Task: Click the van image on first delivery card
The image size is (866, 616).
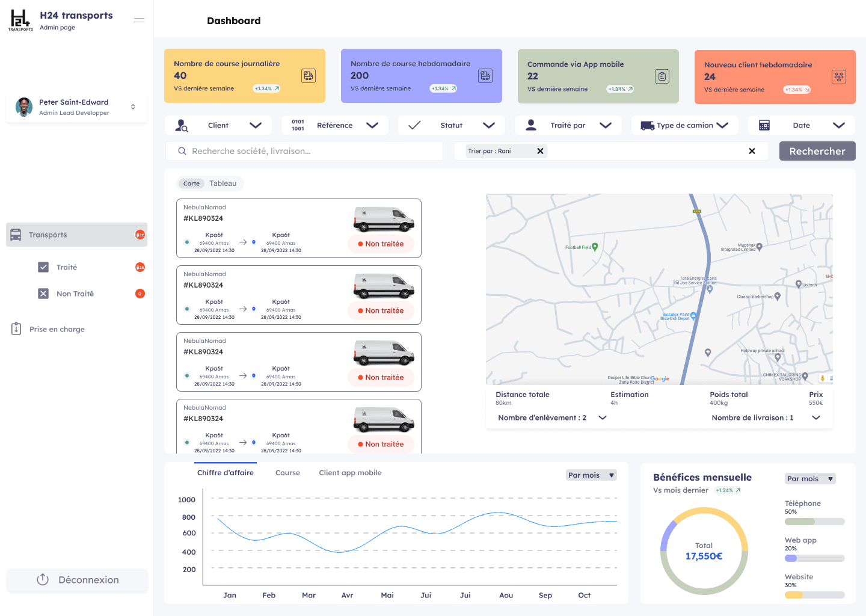Action: [x=384, y=219]
